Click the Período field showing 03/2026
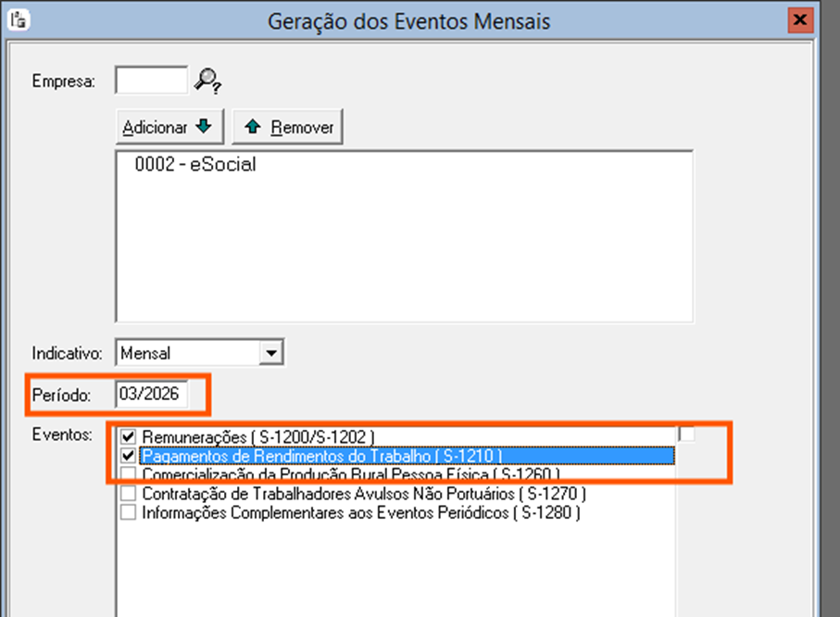 pyautogui.click(x=151, y=395)
